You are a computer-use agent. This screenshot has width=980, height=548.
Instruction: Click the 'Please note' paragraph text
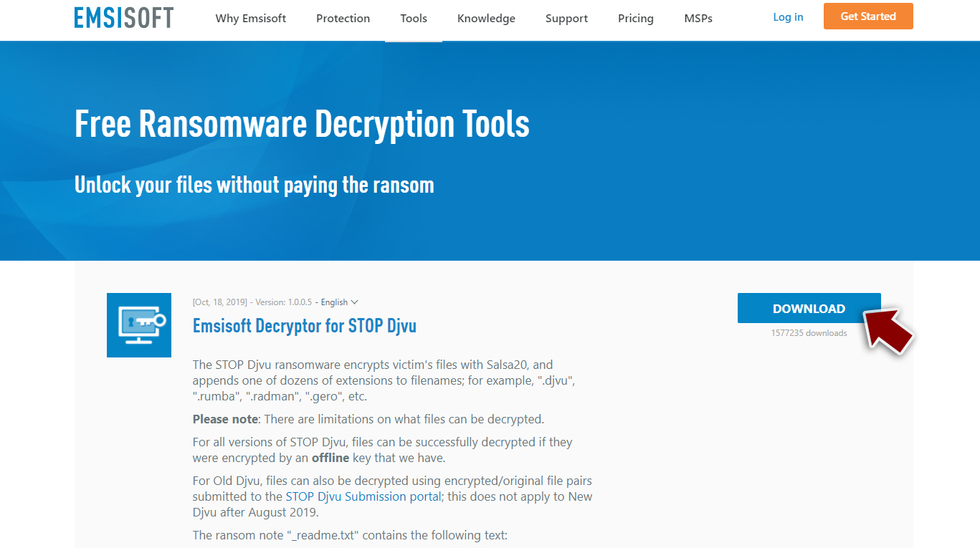point(368,419)
